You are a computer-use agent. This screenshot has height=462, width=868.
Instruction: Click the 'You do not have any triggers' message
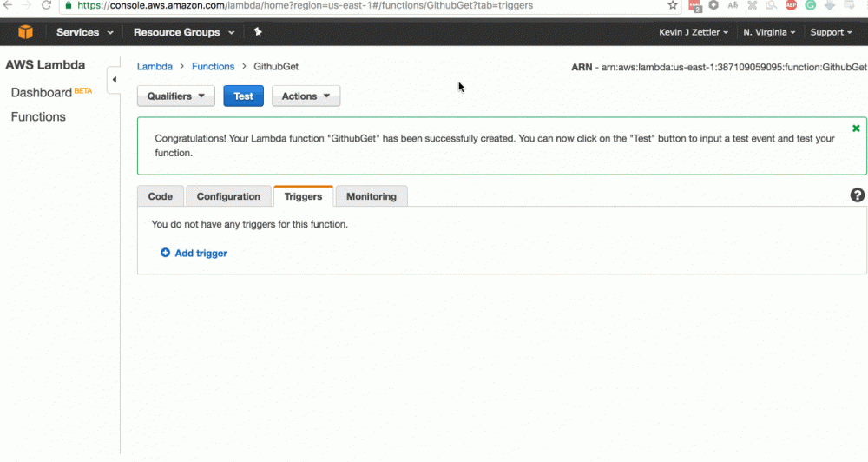pos(250,224)
